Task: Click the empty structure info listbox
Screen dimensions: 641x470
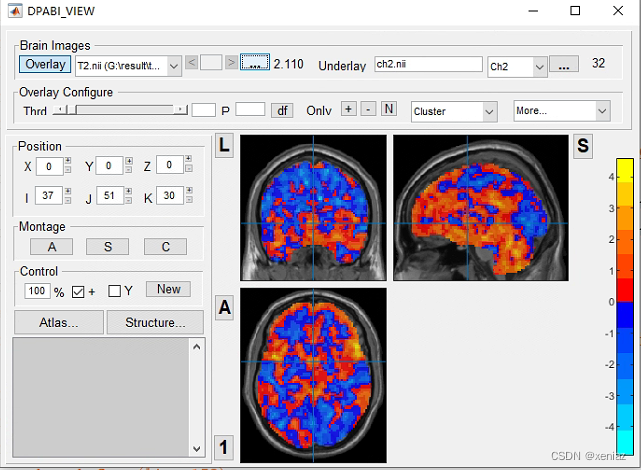Action: (x=101, y=397)
